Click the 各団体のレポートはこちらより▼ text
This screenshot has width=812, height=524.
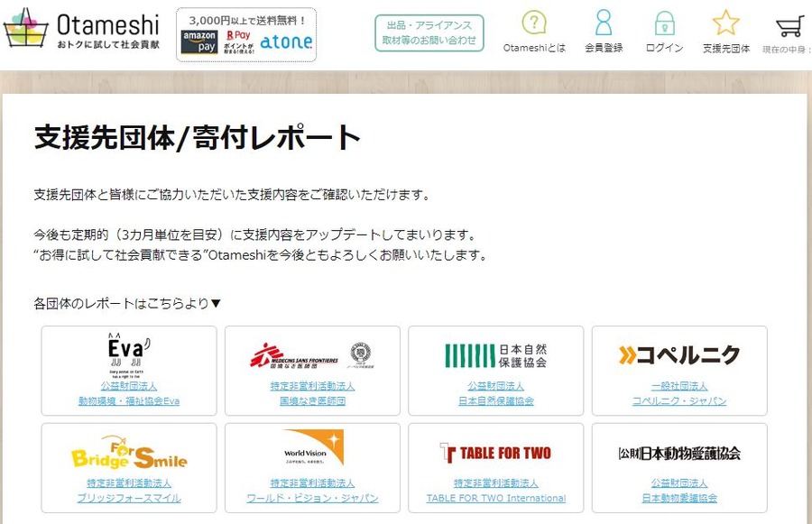coord(127,303)
